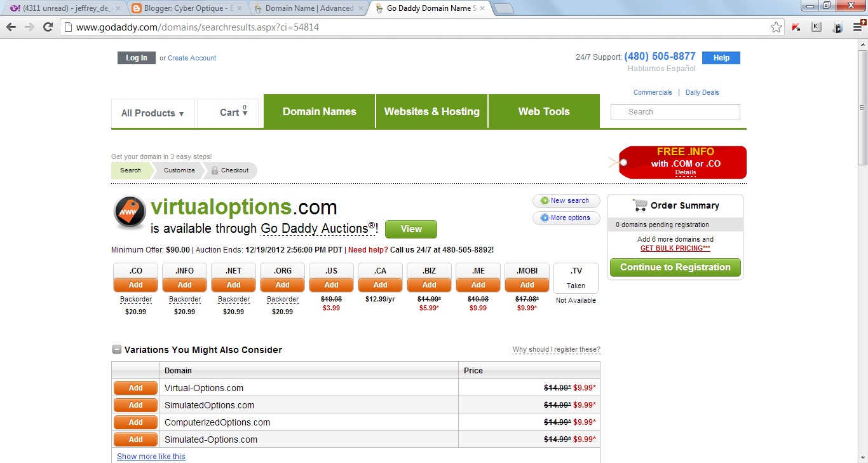Click the Go Daddy Auctions link
Screen dimensions: 868x463
(x=318, y=228)
